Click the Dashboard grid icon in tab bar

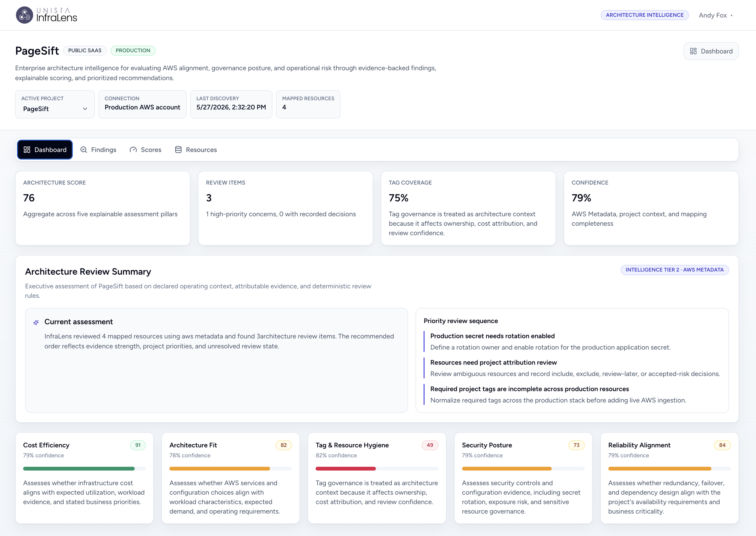pyautogui.click(x=27, y=150)
